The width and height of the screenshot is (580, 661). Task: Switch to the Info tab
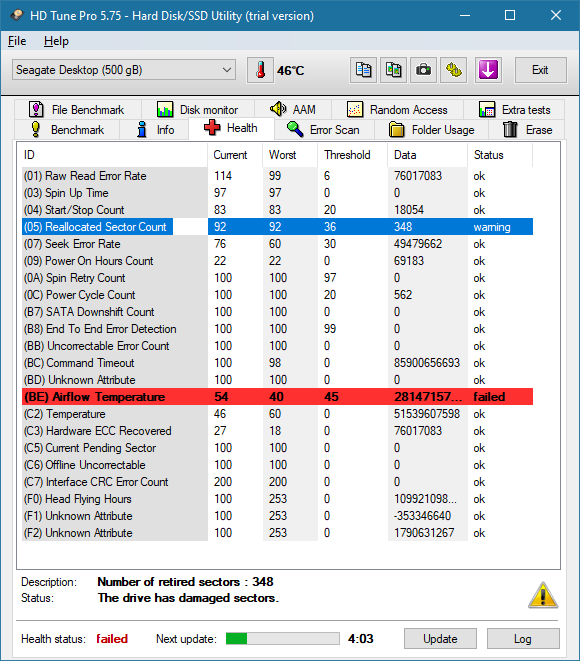154,129
